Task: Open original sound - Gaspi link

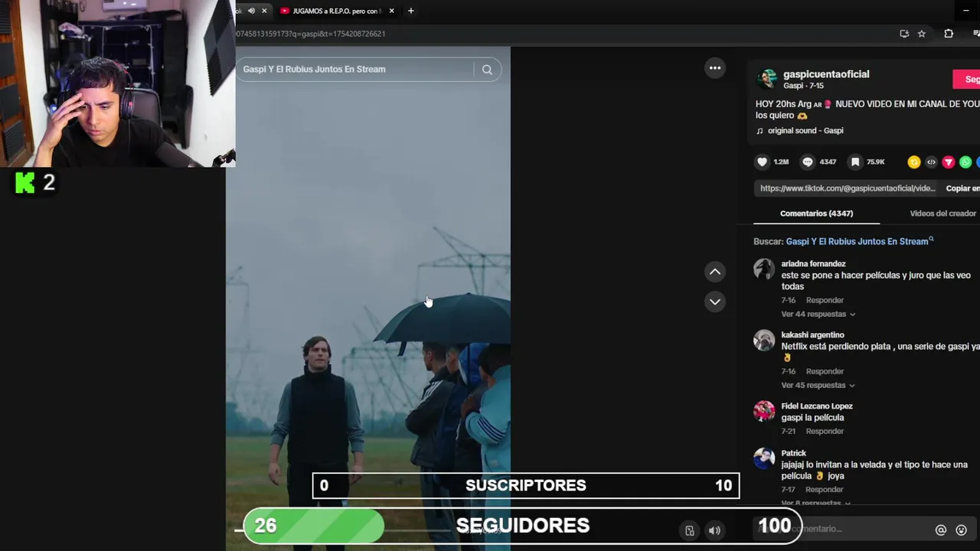Action: point(805,131)
